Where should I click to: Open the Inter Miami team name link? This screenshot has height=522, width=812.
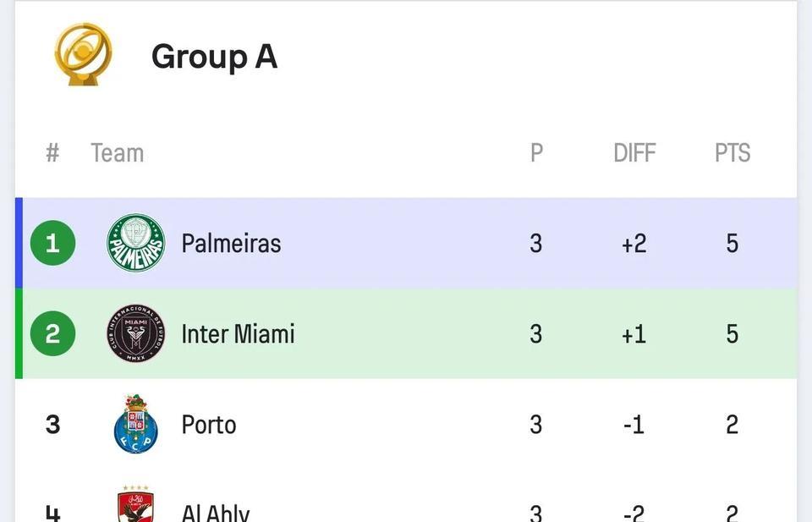(238, 334)
